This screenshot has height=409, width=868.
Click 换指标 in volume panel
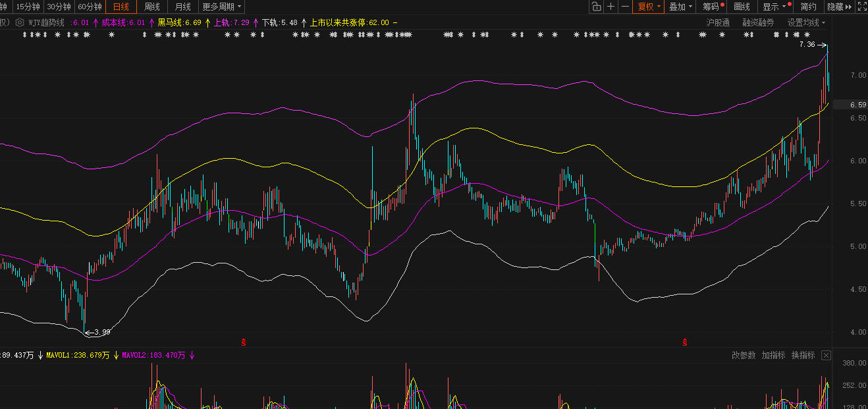tap(803, 355)
